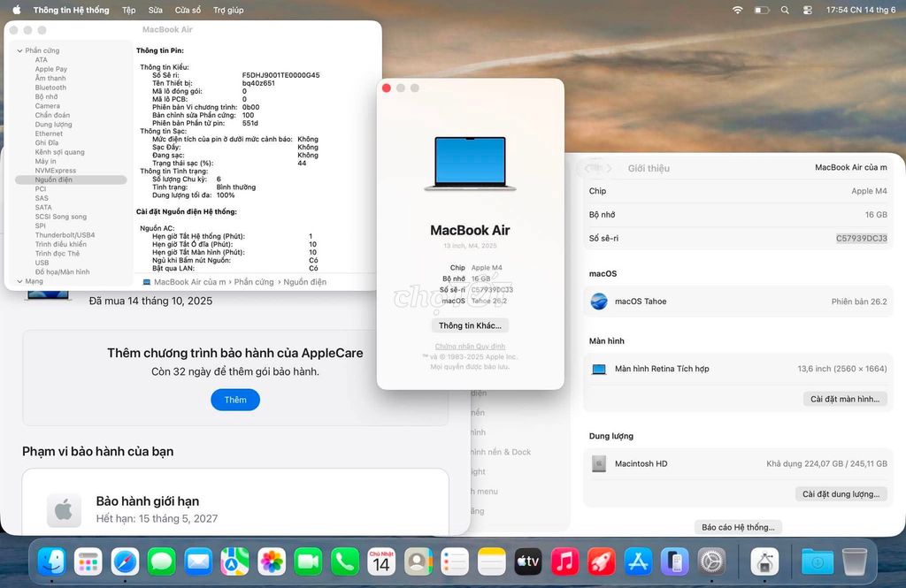Click macOS Tahoe row
This screenshot has height=588, width=906.
point(738,302)
